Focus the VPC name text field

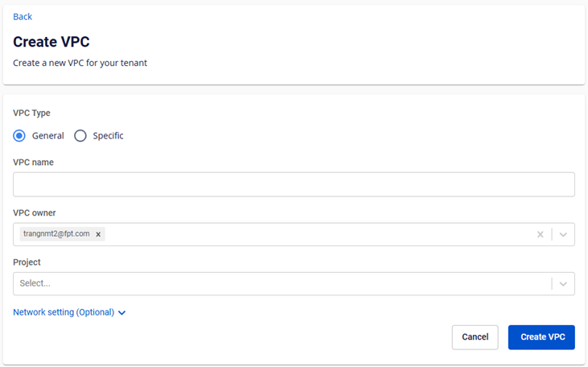(294, 184)
